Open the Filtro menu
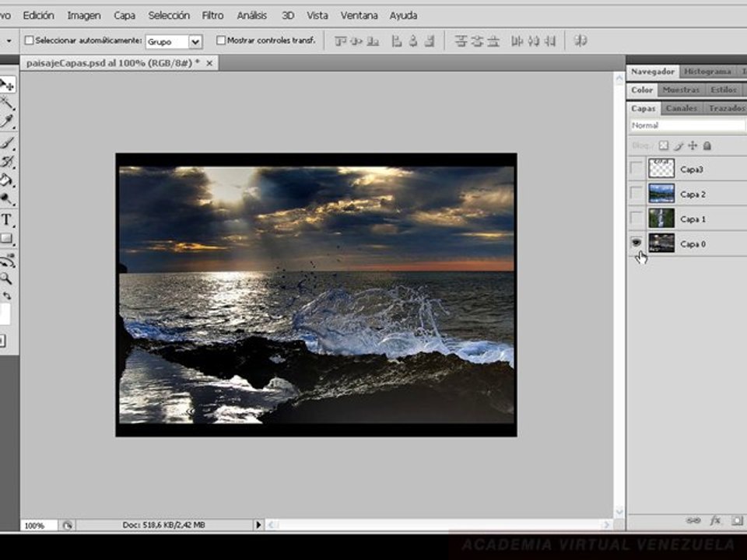Viewport: 747px width, 560px height. (212, 16)
